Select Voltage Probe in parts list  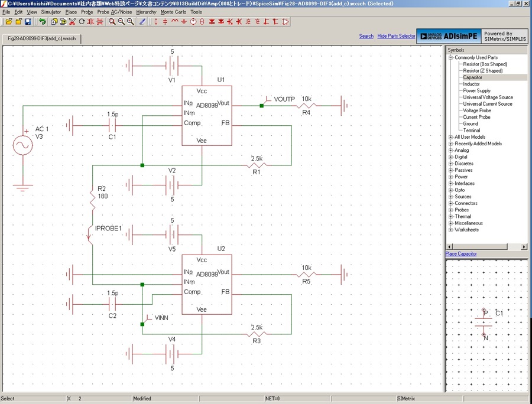point(476,110)
